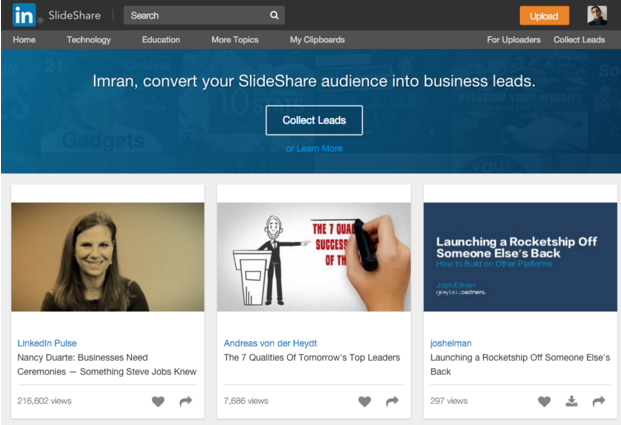
Task: Share the Launching a Rocketship presentation
Action: (x=598, y=401)
